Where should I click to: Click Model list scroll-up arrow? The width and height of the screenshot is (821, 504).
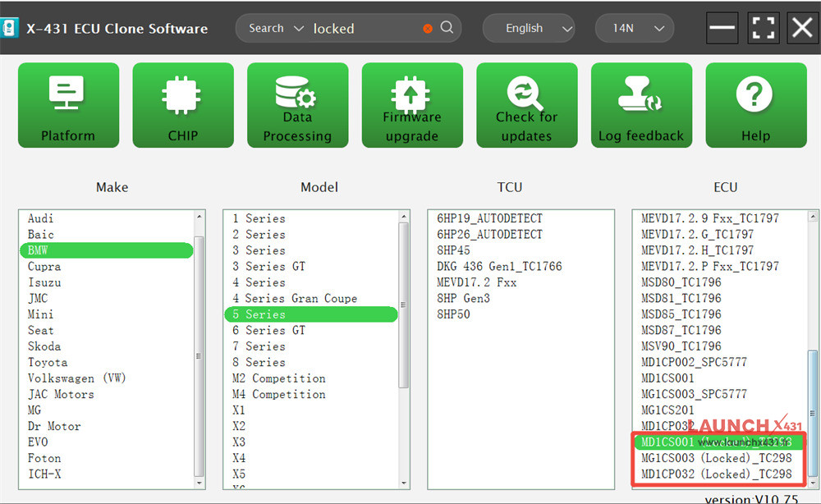pos(404,216)
